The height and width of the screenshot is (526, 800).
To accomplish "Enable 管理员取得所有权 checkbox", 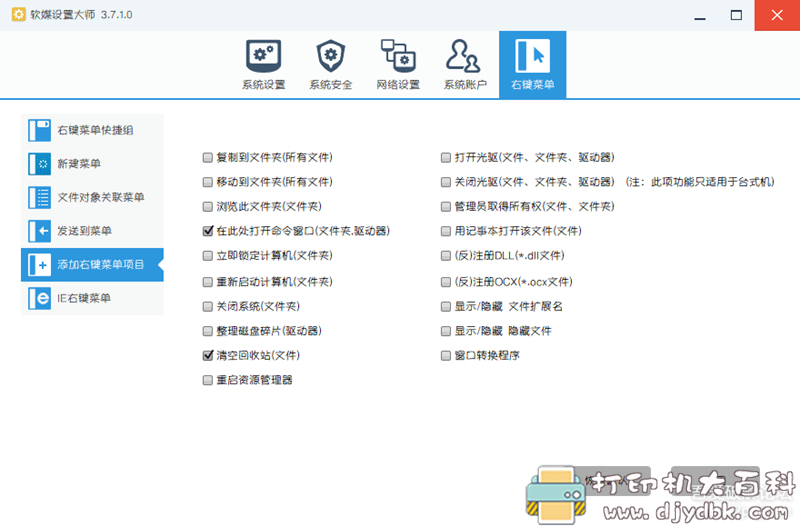I will coord(445,207).
